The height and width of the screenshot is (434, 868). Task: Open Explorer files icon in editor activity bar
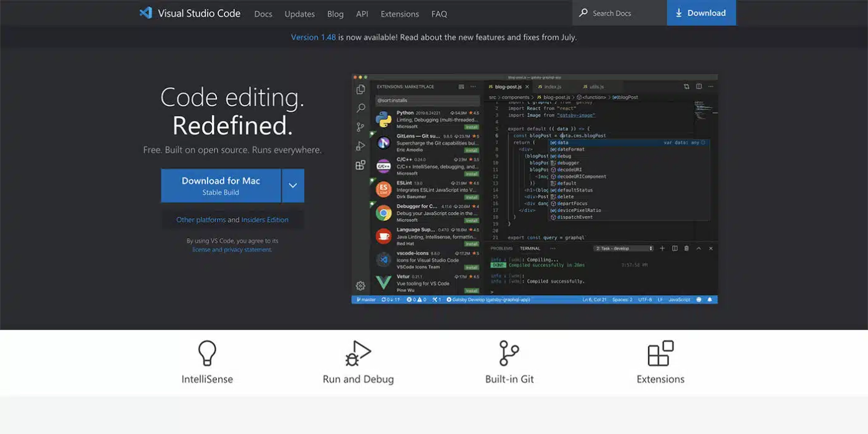pos(360,90)
